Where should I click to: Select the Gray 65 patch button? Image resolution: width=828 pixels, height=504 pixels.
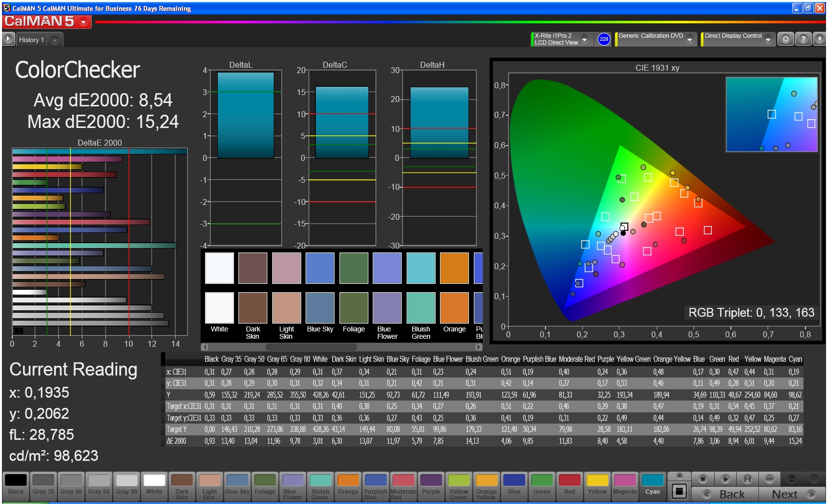(x=99, y=486)
